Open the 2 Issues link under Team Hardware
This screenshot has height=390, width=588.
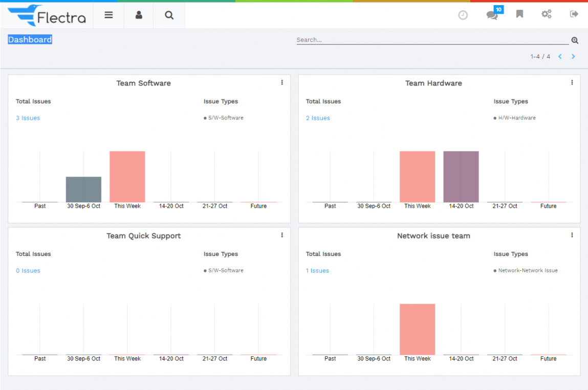pos(318,118)
